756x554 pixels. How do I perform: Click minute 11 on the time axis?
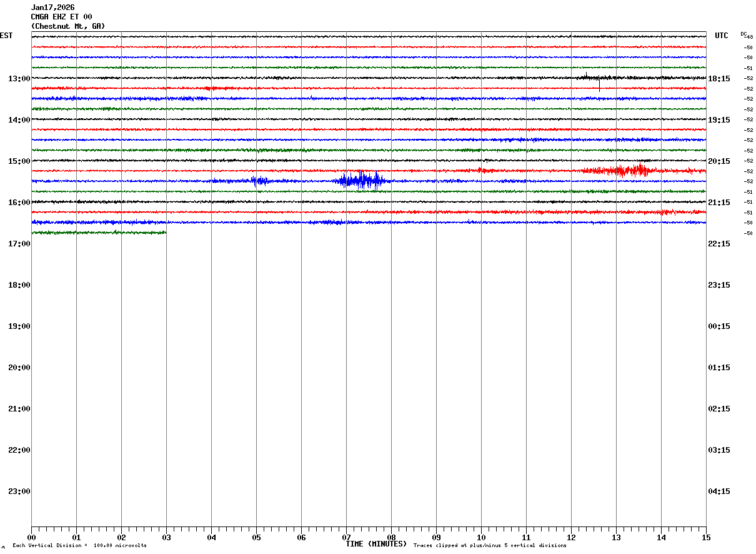pos(526,538)
